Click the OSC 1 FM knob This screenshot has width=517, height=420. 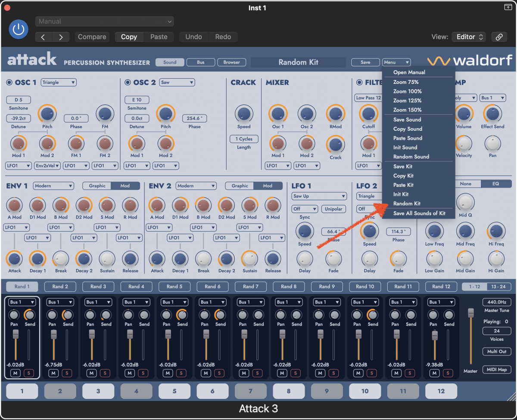coord(105,114)
